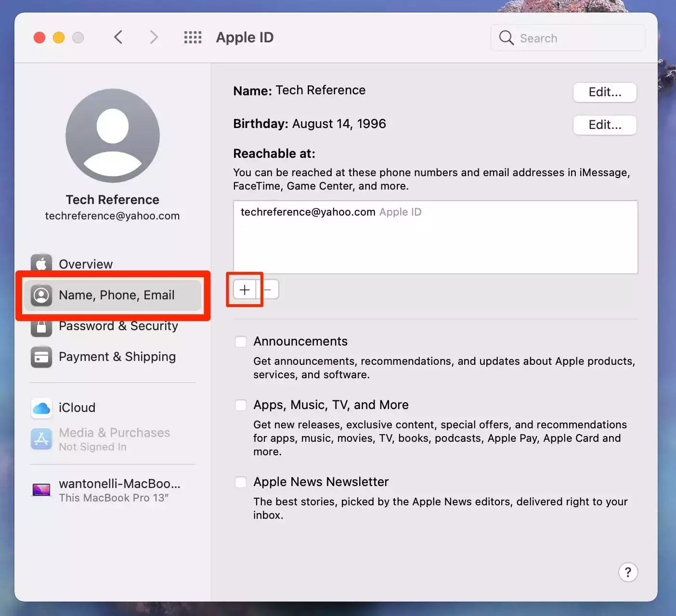Open Payment & Shipping section
Viewport: 676px width, 616px height.
coord(117,357)
